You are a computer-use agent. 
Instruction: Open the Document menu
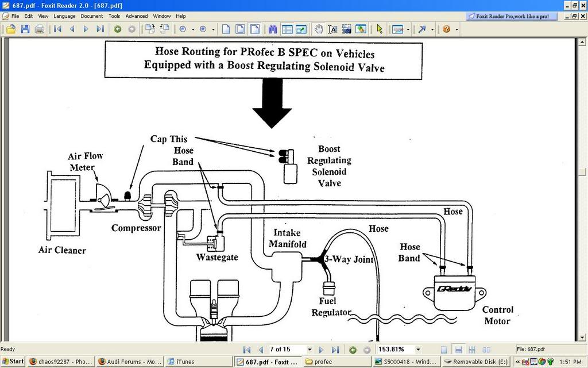point(92,16)
